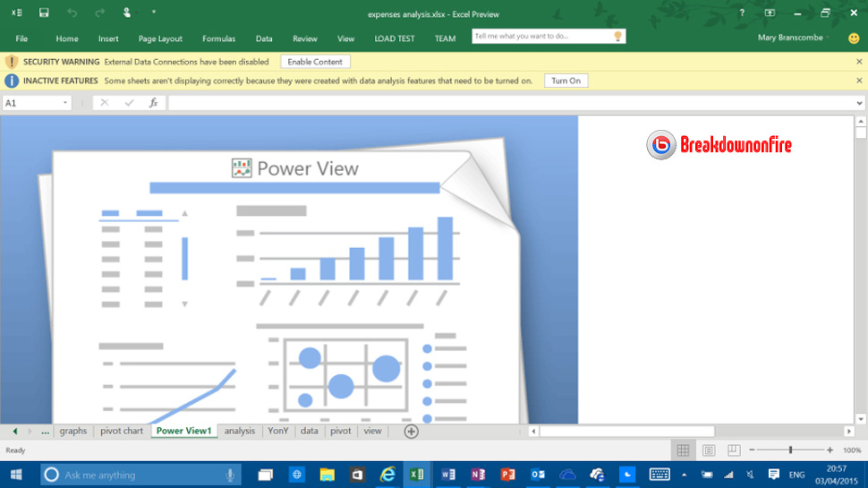Open the LOAD TEST tab

point(394,39)
